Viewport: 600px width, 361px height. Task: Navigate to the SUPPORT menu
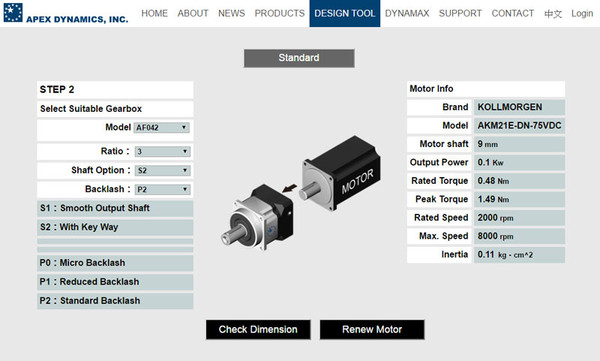(x=460, y=13)
